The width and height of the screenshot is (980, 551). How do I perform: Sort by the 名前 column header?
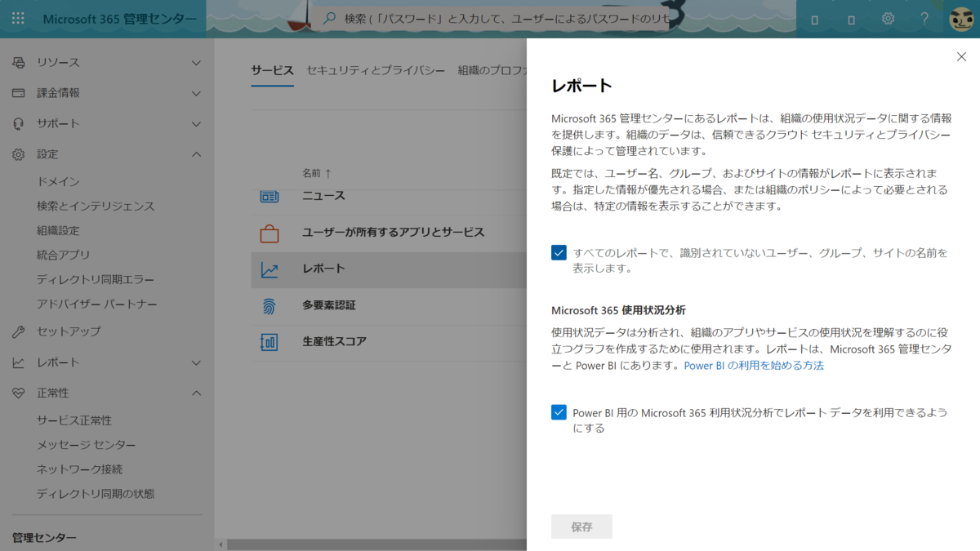(318, 173)
